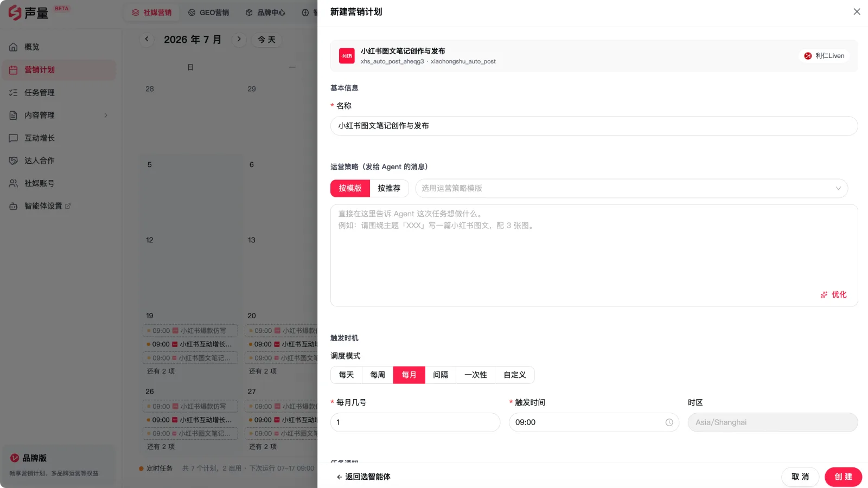Screen dimensions: 868x488
Task: Click the 名称 name input field
Action: pyautogui.click(x=594, y=126)
